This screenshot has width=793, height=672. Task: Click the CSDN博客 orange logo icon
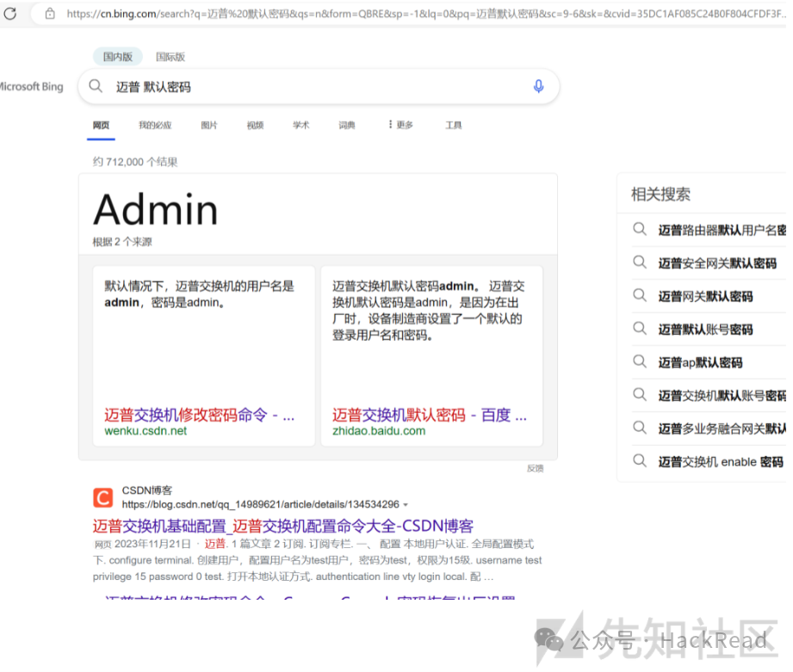click(103, 497)
